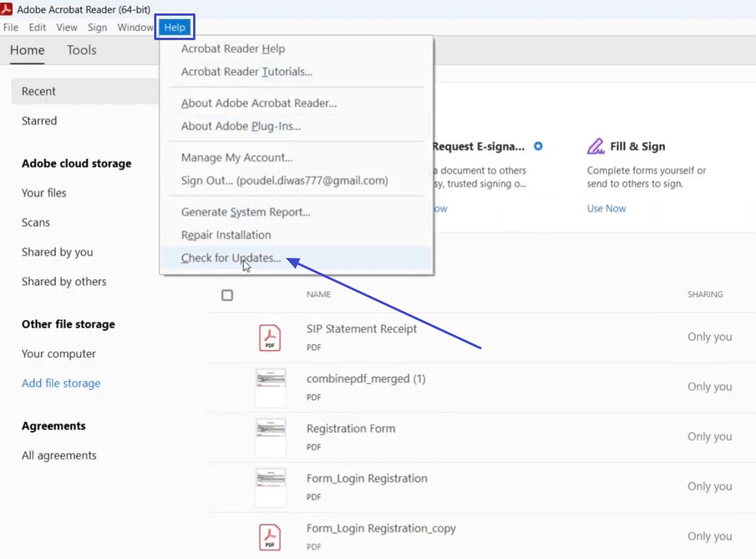Click Use Now under Fill & Sign

click(x=607, y=209)
